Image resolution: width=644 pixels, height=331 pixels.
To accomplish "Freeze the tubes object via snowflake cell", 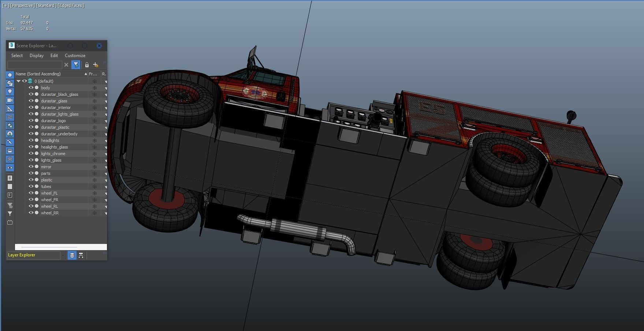I will (94, 187).
